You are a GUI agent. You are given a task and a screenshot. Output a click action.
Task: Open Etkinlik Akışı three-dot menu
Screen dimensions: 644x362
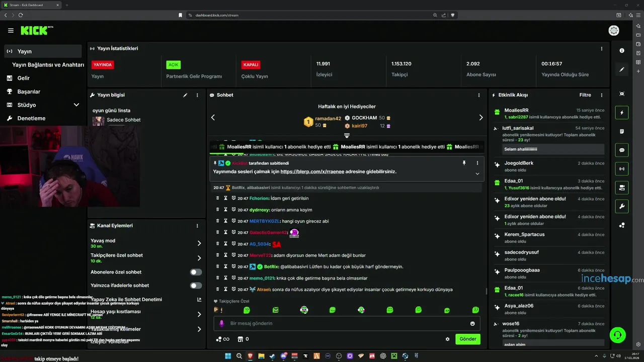click(x=601, y=95)
